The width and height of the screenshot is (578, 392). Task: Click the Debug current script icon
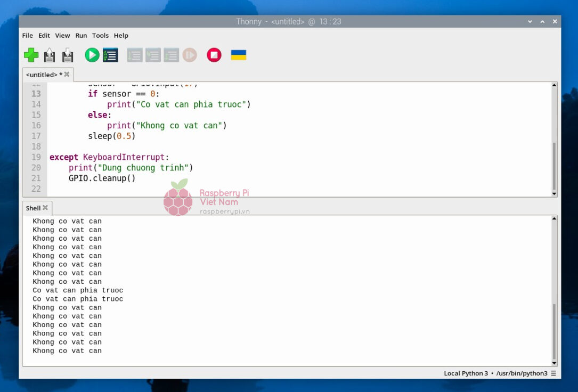tap(110, 55)
